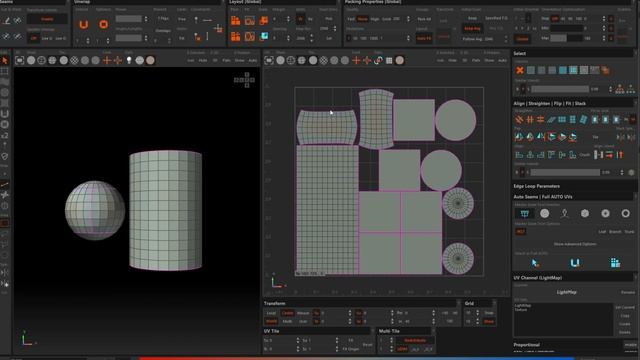The width and height of the screenshot is (640, 360).
Task: Select Local in Transform panel
Action: click(x=271, y=313)
